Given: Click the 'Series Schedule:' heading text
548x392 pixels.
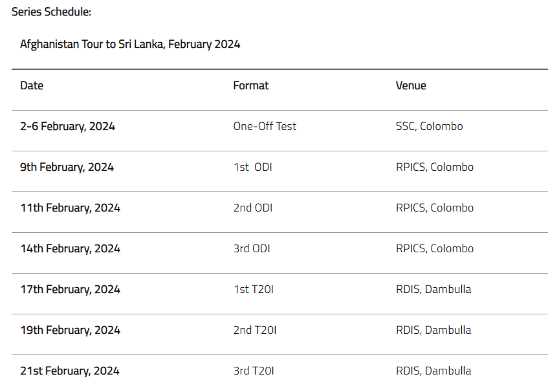Looking at the screenshot, I should click(51, 12).
